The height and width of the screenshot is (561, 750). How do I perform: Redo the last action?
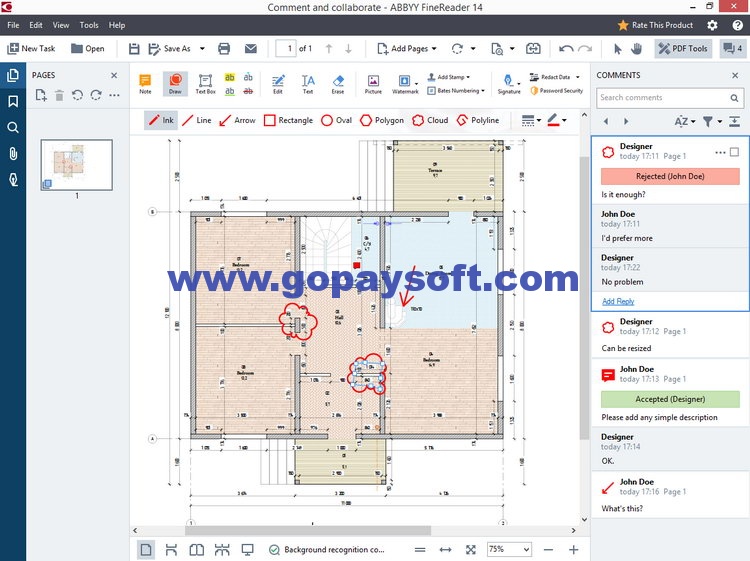(x=585, y=49)
